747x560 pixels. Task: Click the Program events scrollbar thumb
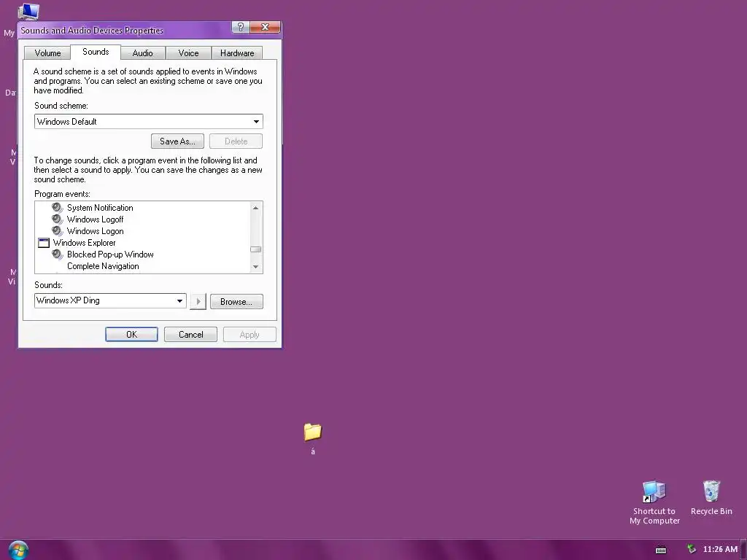pos(256,249)
